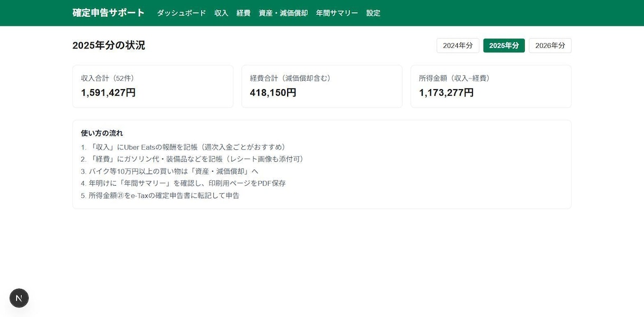Select the active 2025年分 year button

point(504,45)
